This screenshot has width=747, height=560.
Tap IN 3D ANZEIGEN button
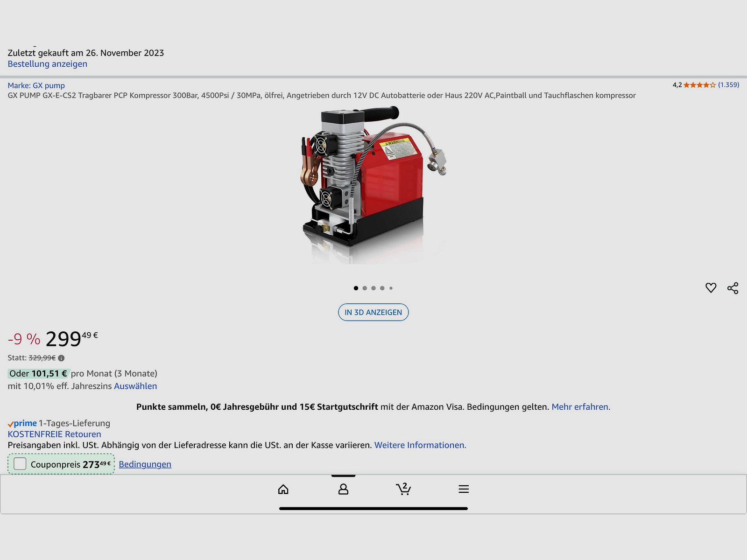tap(373, 312)
